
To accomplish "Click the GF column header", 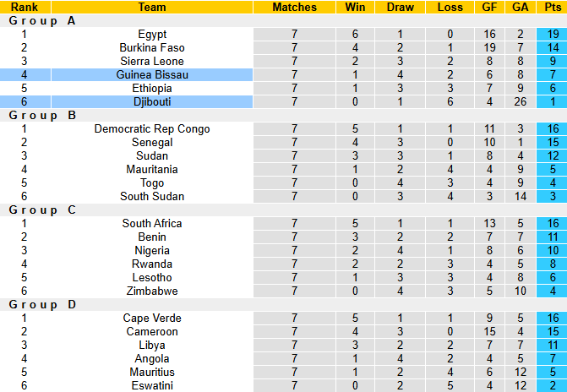I will click(x=490, y=8).
